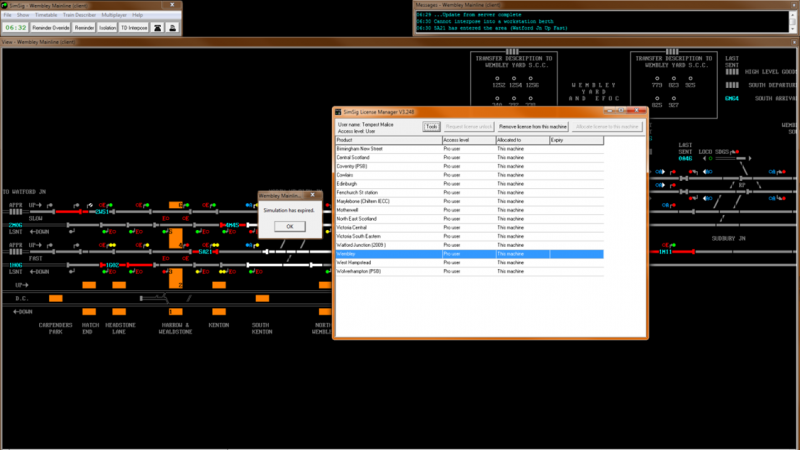Select Marylebone (Chiltern IECC) license row
Screen dimensions: 800x450
pyautogui.click(x=469, y=202)
